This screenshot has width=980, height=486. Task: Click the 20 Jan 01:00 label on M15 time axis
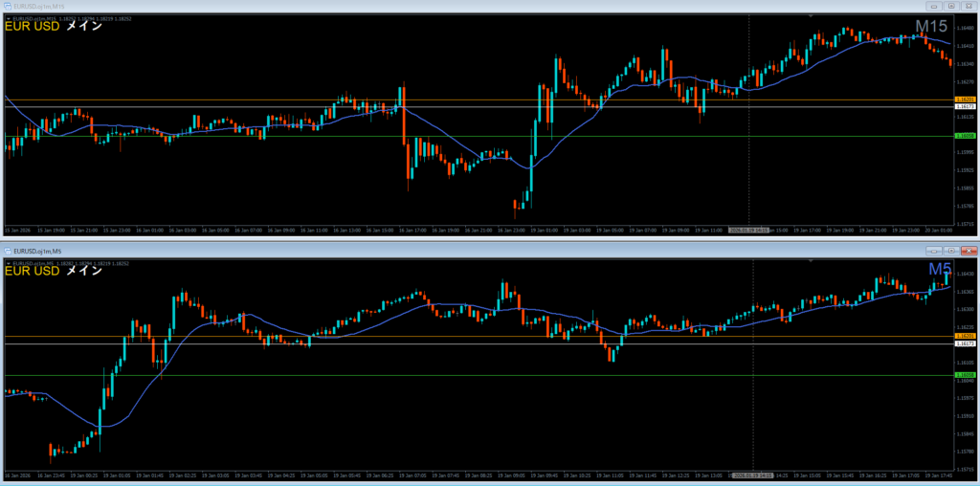click(940, 230)
